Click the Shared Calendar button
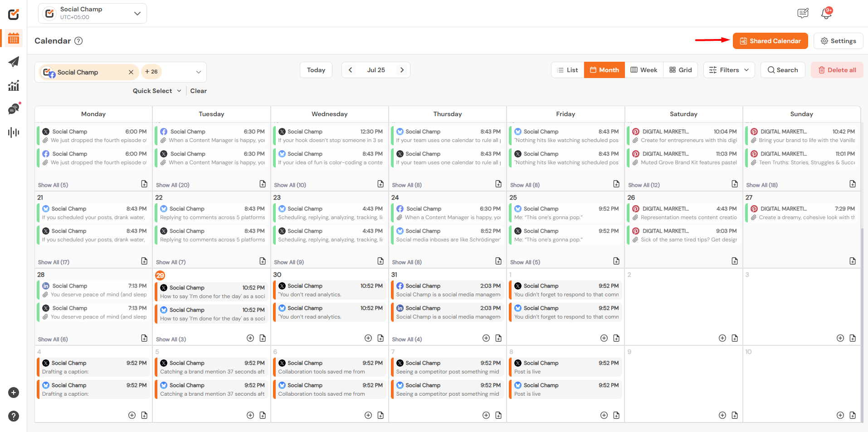 (x=770, y=41)
